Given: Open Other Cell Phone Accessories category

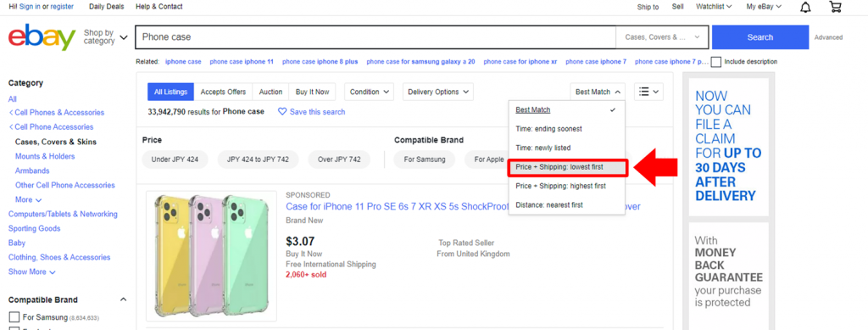Looking at the screenshot, I should [x=64, y=185].
